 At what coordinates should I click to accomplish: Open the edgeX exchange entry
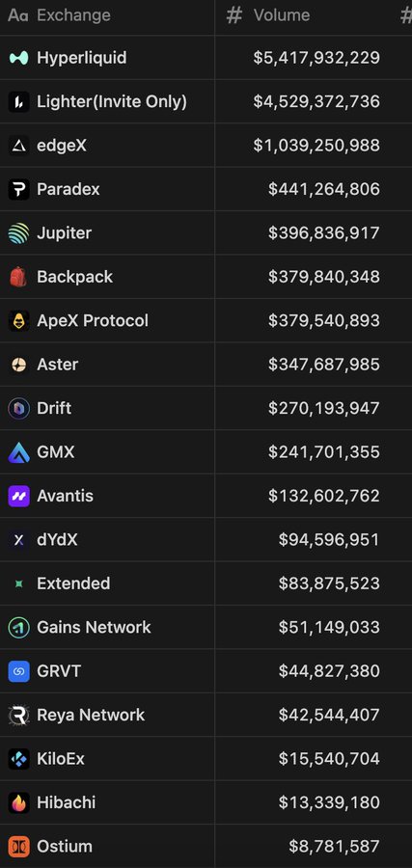coord(62,146)
